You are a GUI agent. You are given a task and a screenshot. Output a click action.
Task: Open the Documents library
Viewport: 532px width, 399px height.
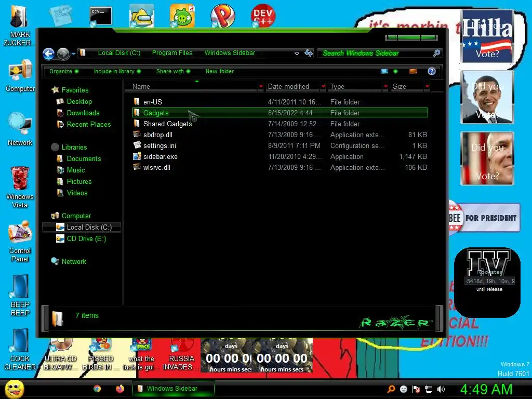click(84, 159)
